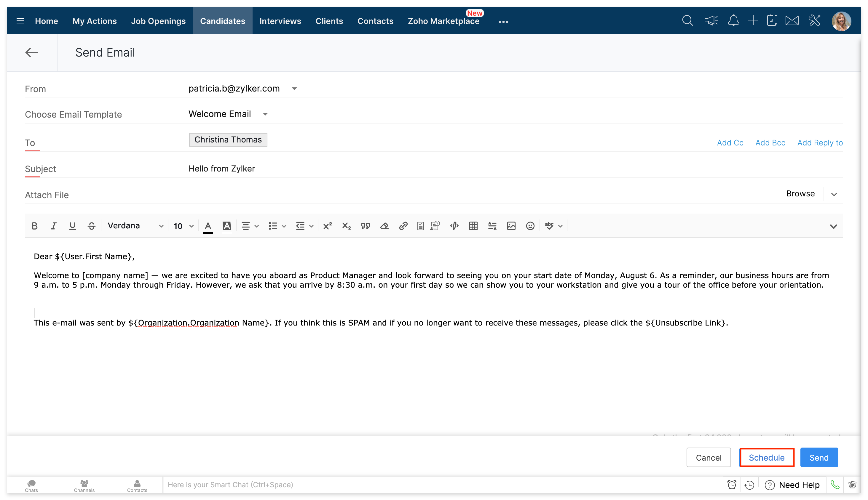The width and height of the screenshot is (868, 500).
Task: Click the Bold formatting icon
Action: click(34, 226)
